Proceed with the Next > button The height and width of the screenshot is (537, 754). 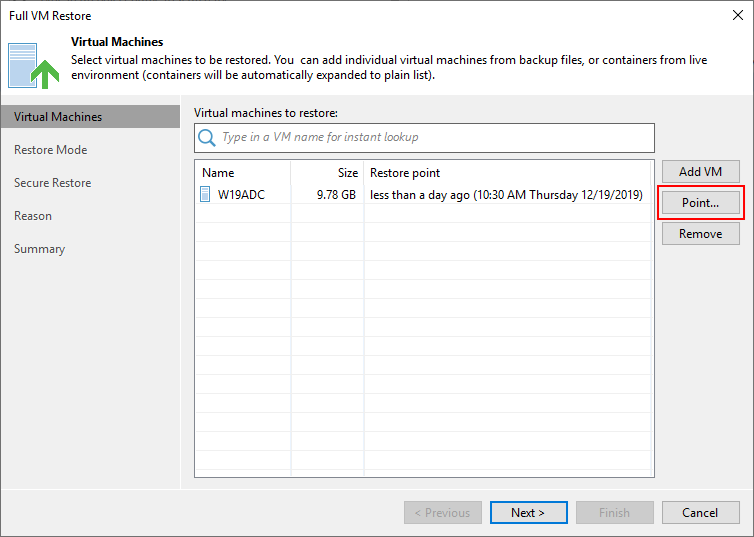point(528,513)
